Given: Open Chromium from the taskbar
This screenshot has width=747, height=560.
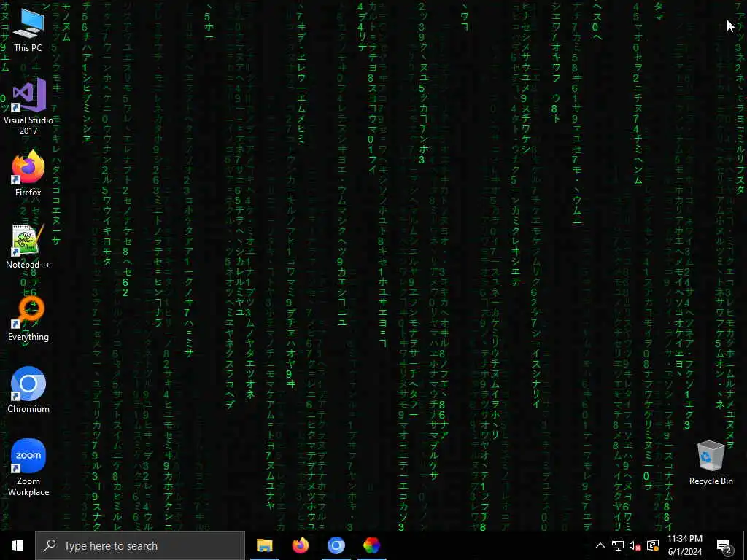Looking at the screenshot, I should (x=336, y=545).
